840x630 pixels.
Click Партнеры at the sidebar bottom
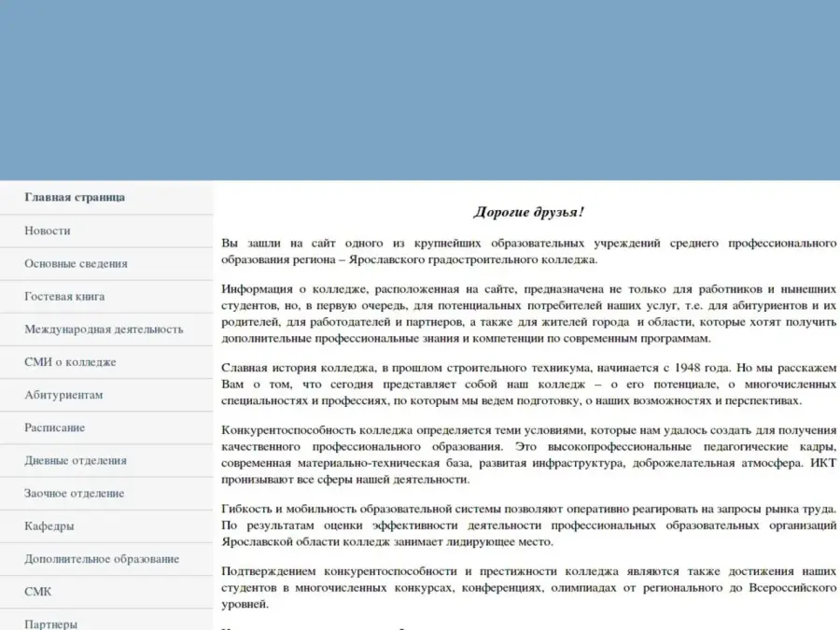(x=50, y=623)
